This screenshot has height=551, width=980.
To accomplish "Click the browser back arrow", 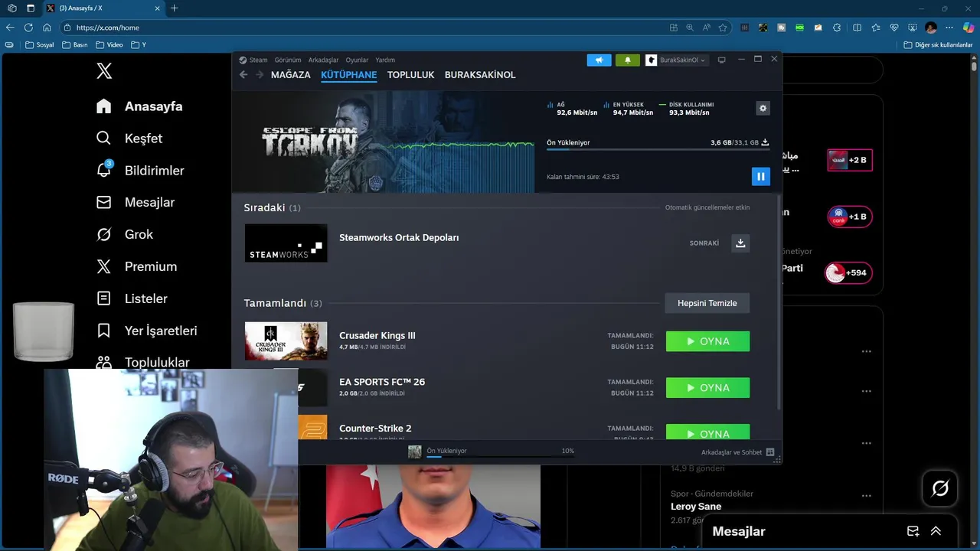I will click(10, 28).
